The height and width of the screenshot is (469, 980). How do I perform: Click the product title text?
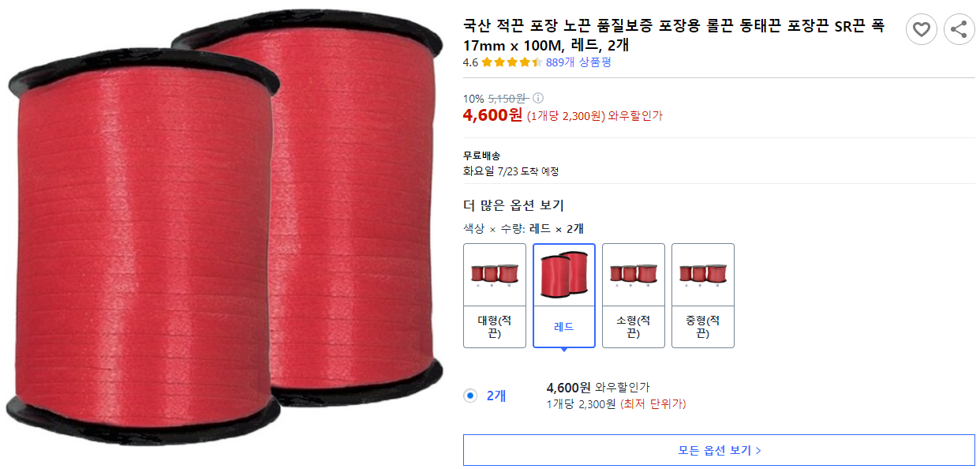[674, 36]
